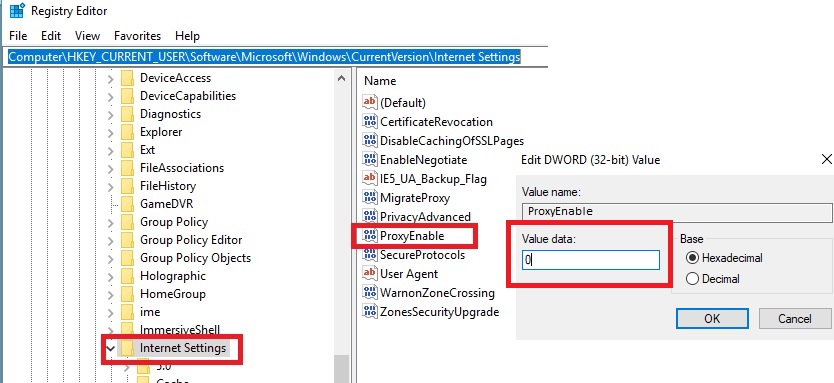Image resolution: width=834 pixels, height=383 pixels.
Task: Expand the DeviceCapabilities key
Action: (x=110, y=97)
